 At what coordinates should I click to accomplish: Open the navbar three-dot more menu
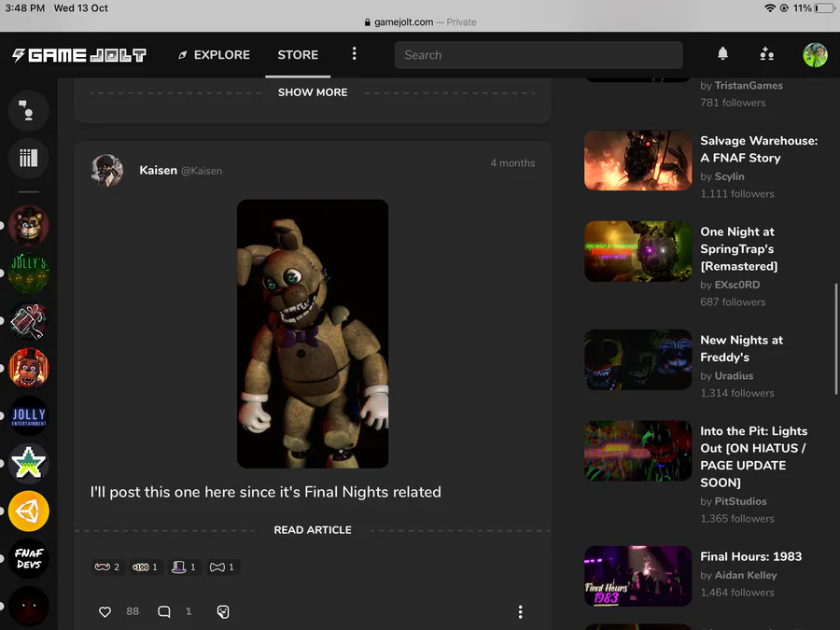point(354,53)
